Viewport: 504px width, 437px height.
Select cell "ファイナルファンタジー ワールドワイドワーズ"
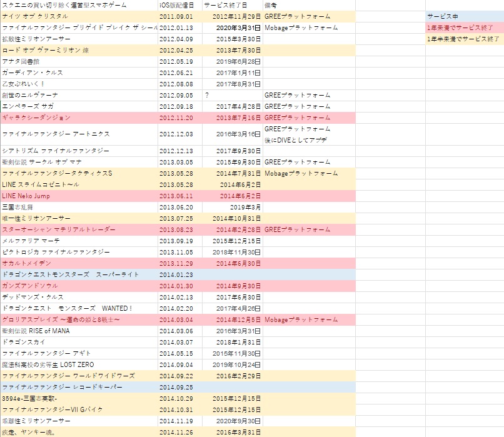(x=79, y=376)
